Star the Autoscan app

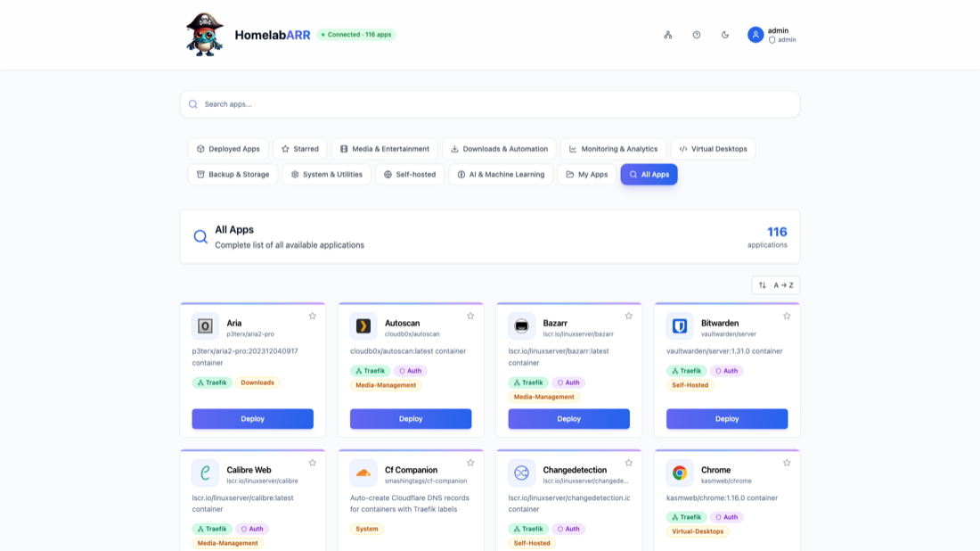tap(470, 316)
